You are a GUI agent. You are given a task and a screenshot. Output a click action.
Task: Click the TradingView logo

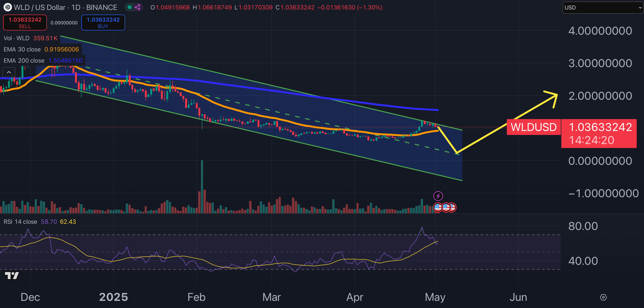pyautogui.click(x=12, y=276)
